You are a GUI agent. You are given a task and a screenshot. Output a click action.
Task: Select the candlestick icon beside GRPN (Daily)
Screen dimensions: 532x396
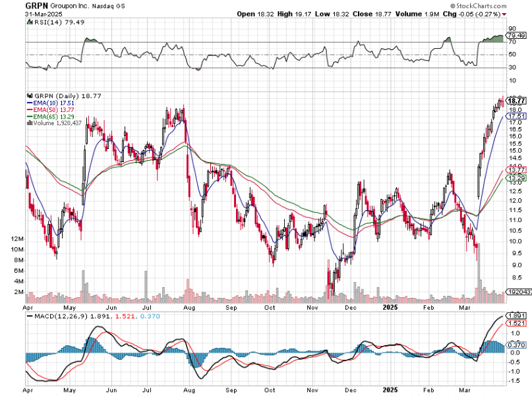pyautogui.click(x=30, y=96)
